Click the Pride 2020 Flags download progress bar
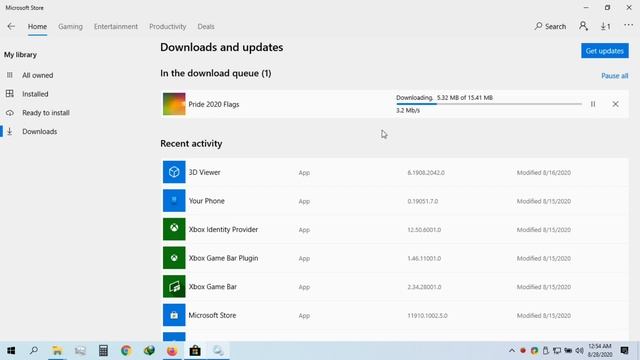 tap(489, 104)
